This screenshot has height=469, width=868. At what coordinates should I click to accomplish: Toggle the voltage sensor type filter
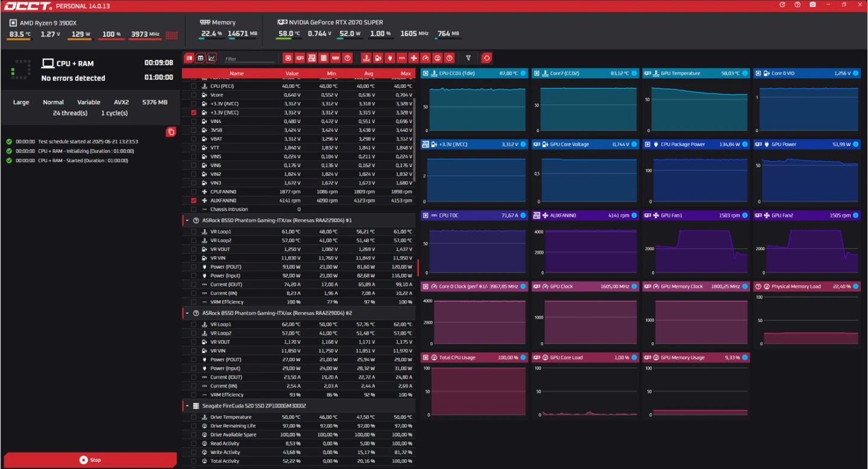[378, 58]
